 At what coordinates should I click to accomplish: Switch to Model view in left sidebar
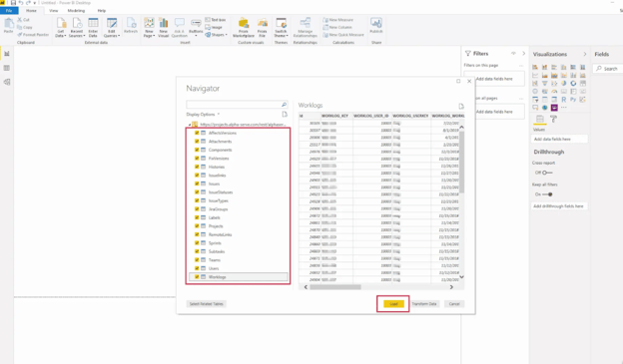tap(7, 82)
